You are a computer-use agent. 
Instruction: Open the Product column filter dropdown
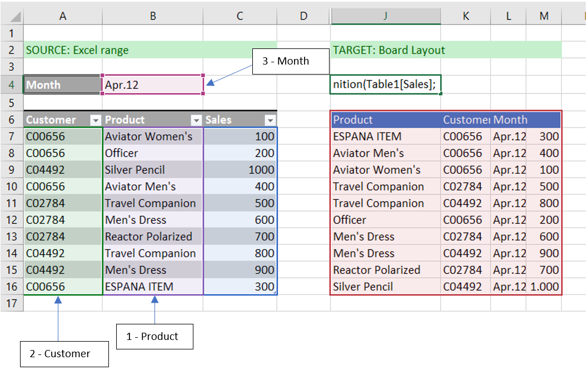pos(196,120)
